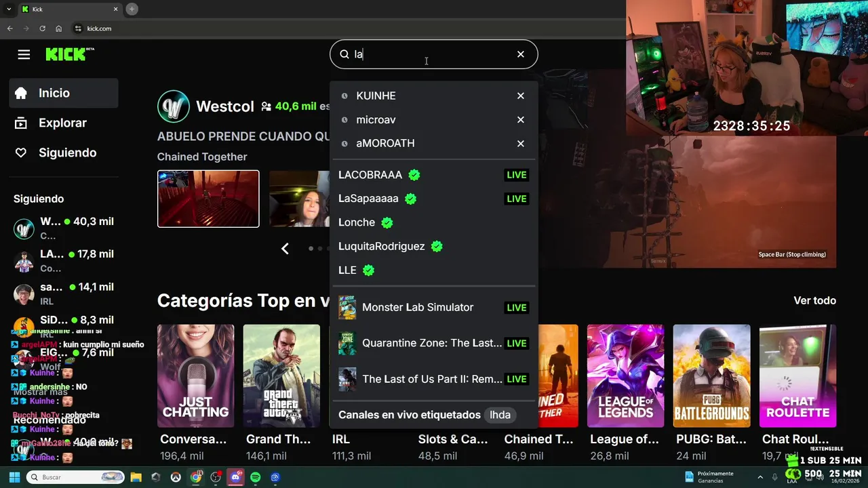Open Quarantine Zone: The Last category result
The image size is (868, 488).
[x=433, y=344]
